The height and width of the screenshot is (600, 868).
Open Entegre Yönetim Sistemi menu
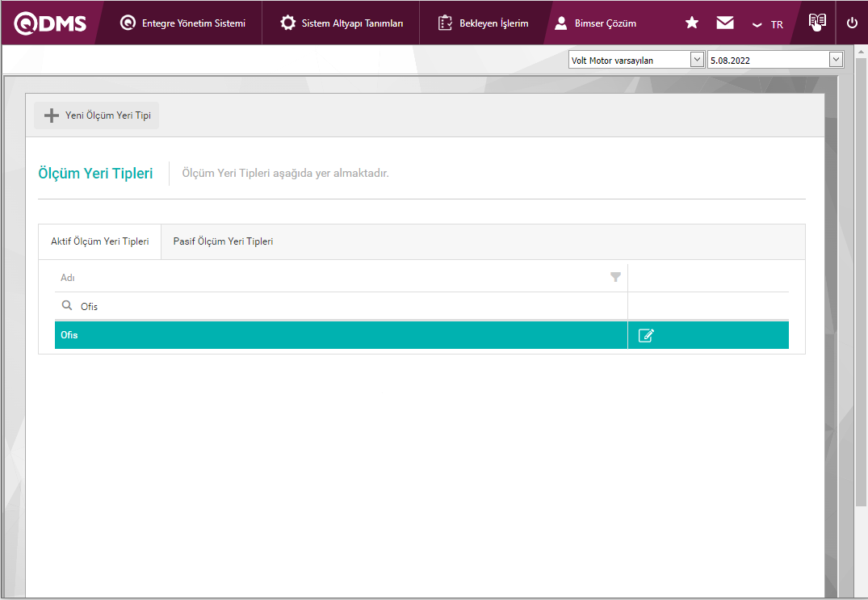[182, 23]
